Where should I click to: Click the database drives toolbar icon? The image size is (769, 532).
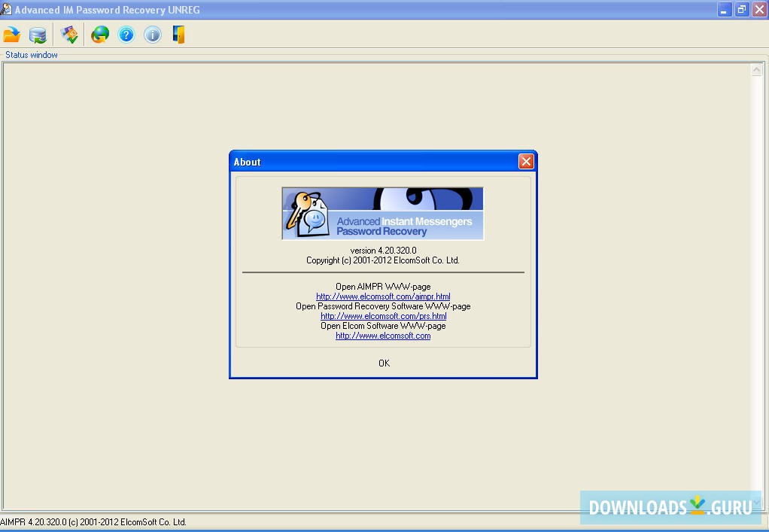38,35
